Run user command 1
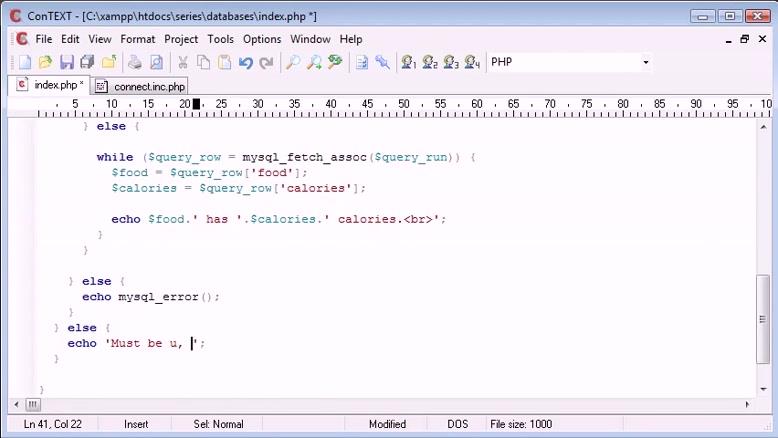The image size is (778, 438). 409,62
